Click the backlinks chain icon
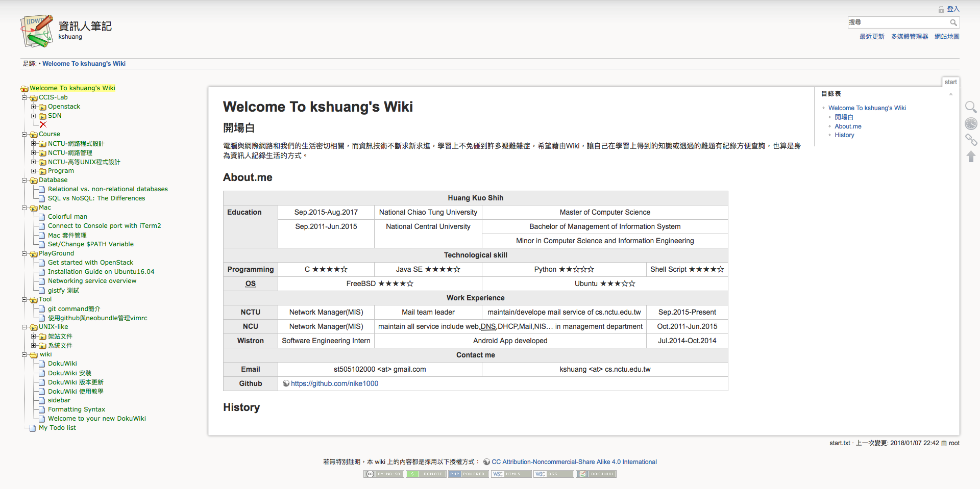Screen dimensions: 980x489 coord(970,140)
